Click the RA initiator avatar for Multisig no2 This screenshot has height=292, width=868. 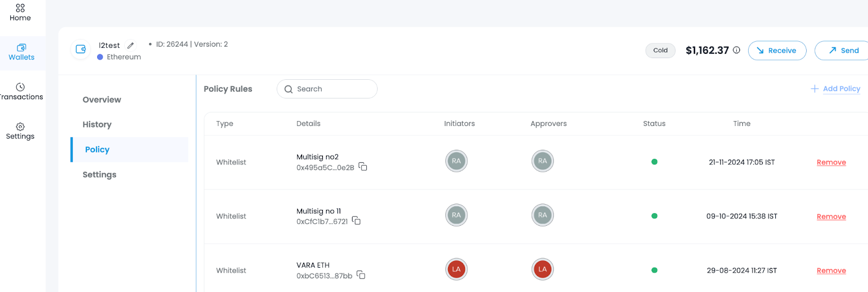point(456,161)
